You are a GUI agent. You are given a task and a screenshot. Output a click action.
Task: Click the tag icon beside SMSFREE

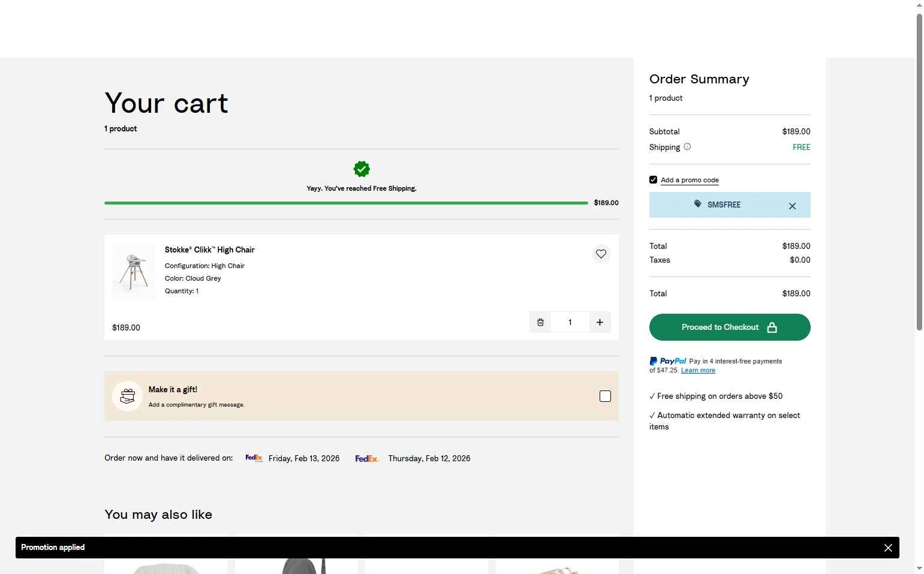click(698, 204)
